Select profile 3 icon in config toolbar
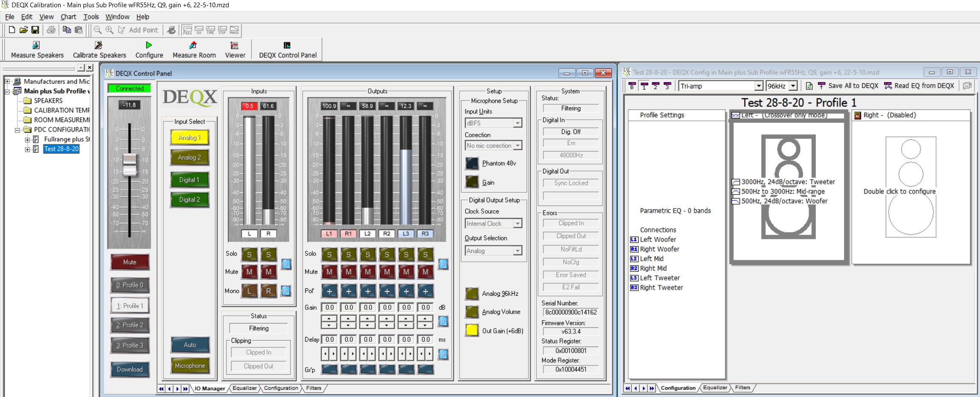Image resolution: width=980 pixels, height=397 pixels. [x=667, y=86]
